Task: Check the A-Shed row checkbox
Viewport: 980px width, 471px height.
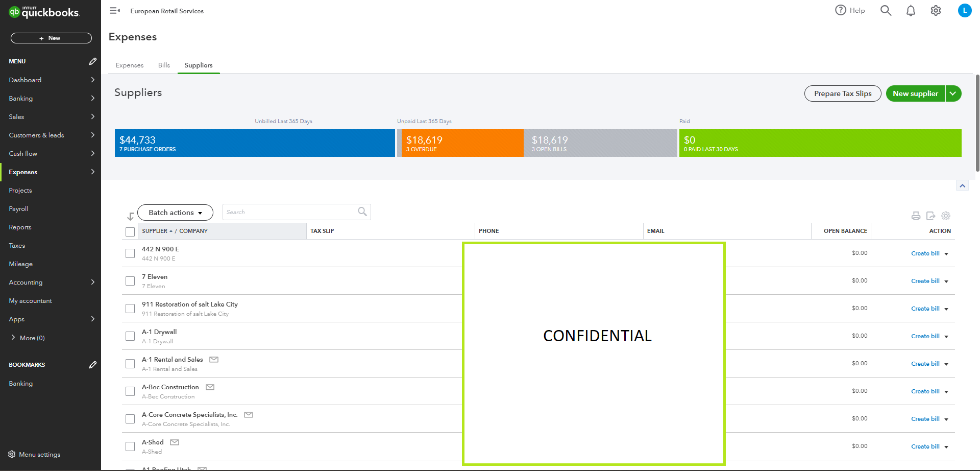Action: (130, 446)
